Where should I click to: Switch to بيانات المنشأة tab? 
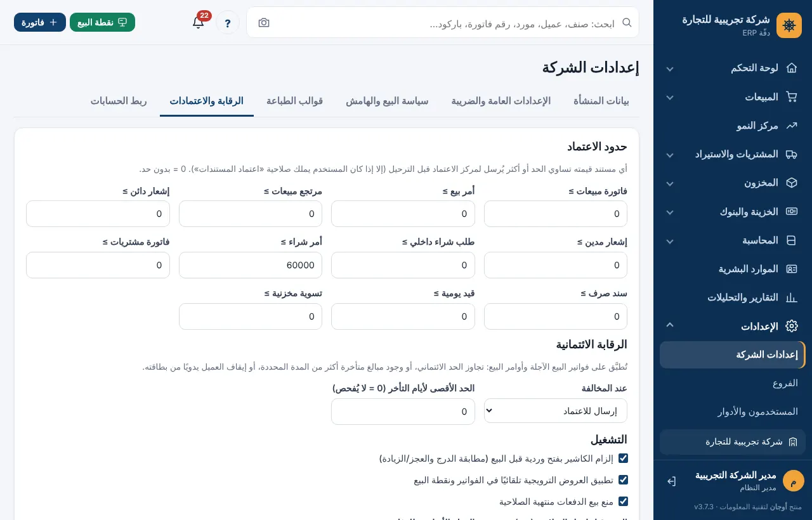click(x=601, y=101)
